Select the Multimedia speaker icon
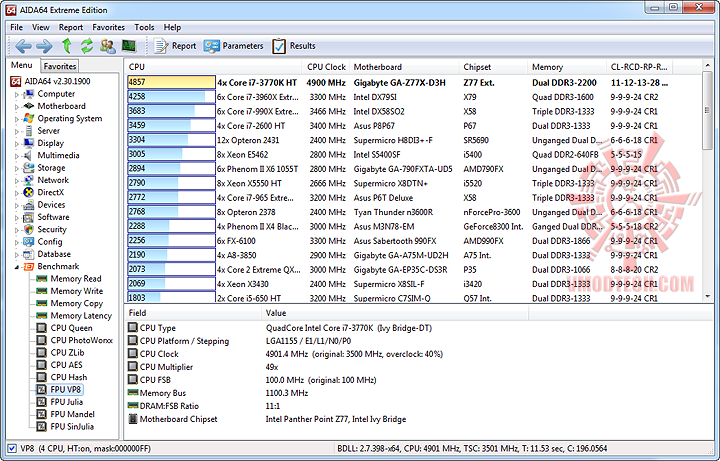Screen dimensions: 720x461 coord(29,156)
